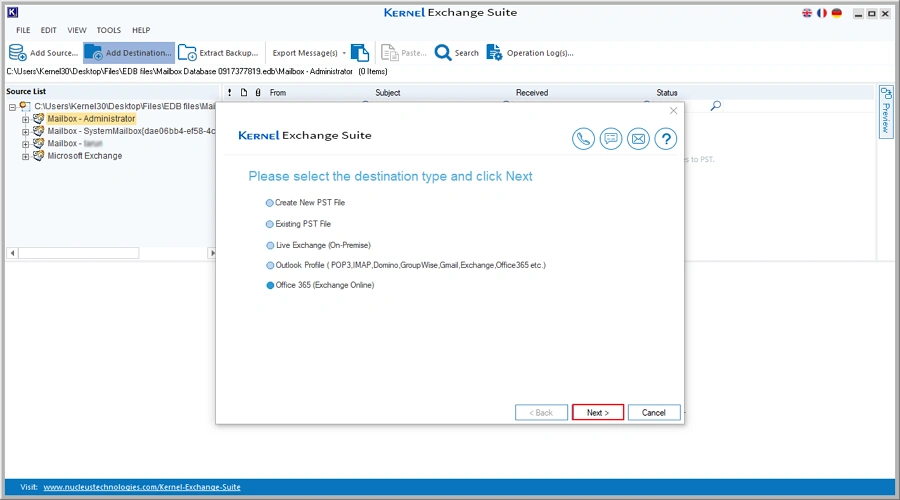Click Source List scrollbar left arrow

12,253
